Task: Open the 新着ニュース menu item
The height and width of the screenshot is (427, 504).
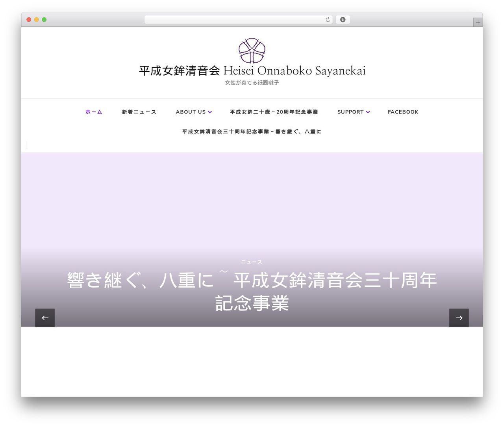Action: 139,112
